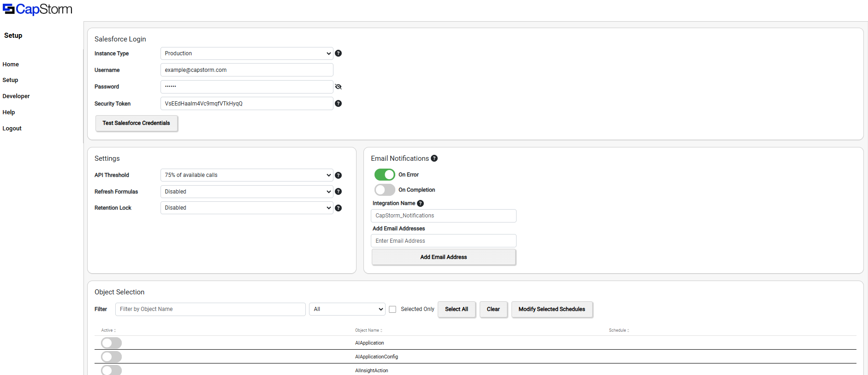Enable the On Completion notification toggle

(385, 190)
